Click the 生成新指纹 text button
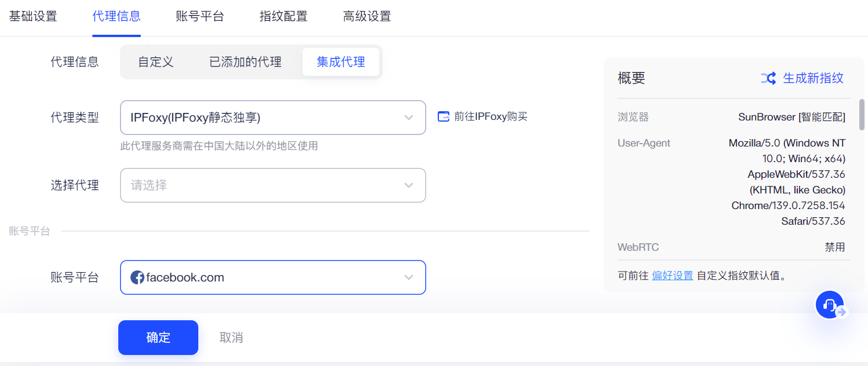 813,78
